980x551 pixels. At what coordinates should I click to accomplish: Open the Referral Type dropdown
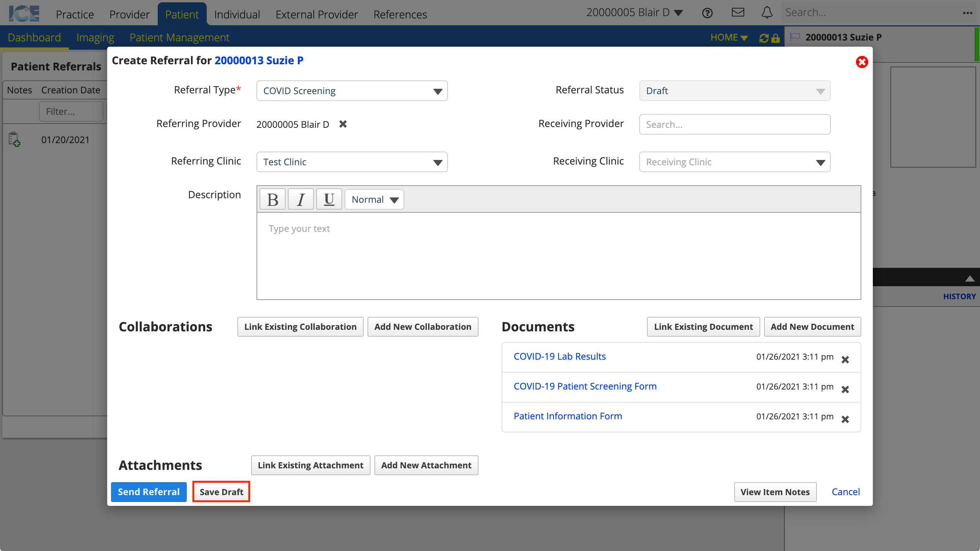coord(352,91)
